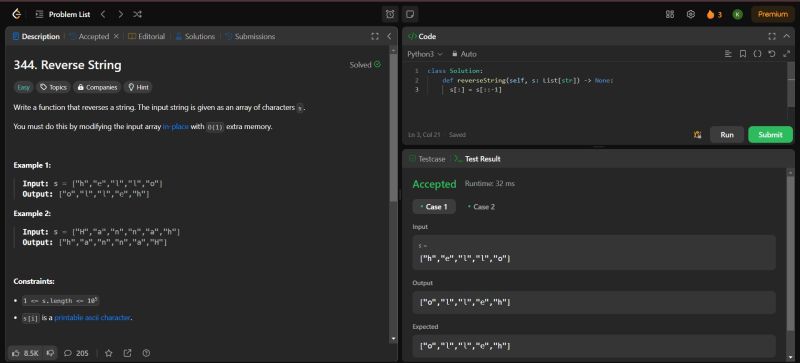
Task: Pick a random problem shuffle icon
Action: coord(137,14)
